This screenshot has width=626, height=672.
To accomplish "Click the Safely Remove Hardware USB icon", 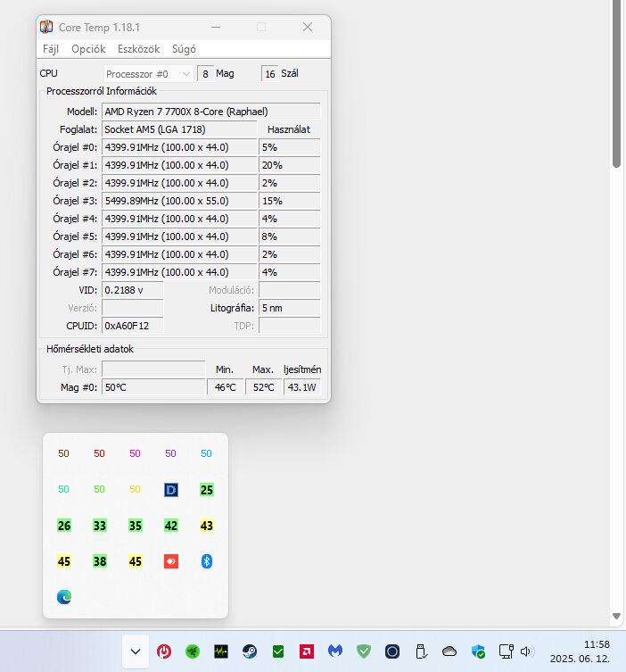I will click(421, 651).
